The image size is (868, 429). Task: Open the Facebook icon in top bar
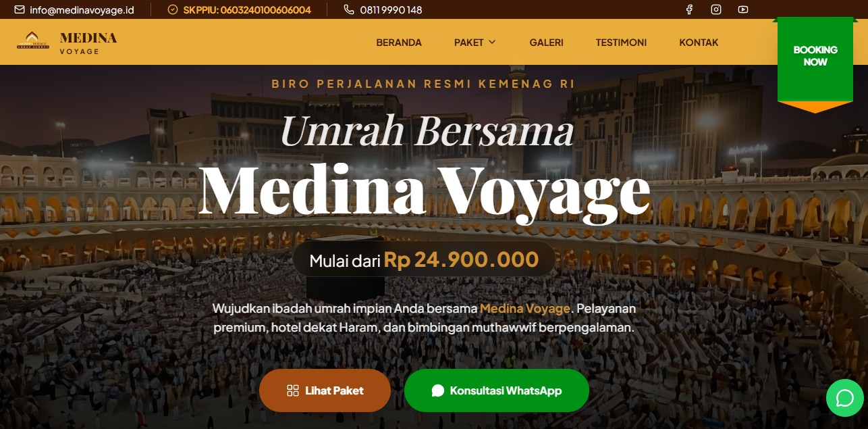click(x=689, y=9)
